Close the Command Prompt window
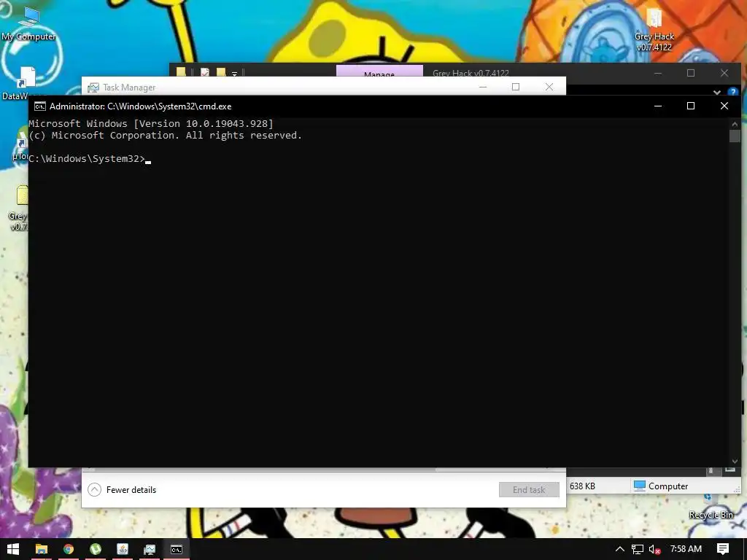The height and width of the screenshot is (560, 747). coord(724,106)
